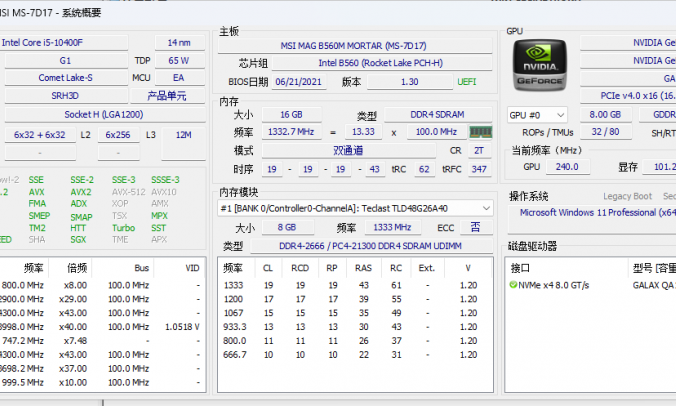Expand the memory module BANK 0 dropdown

click(355, 208)
